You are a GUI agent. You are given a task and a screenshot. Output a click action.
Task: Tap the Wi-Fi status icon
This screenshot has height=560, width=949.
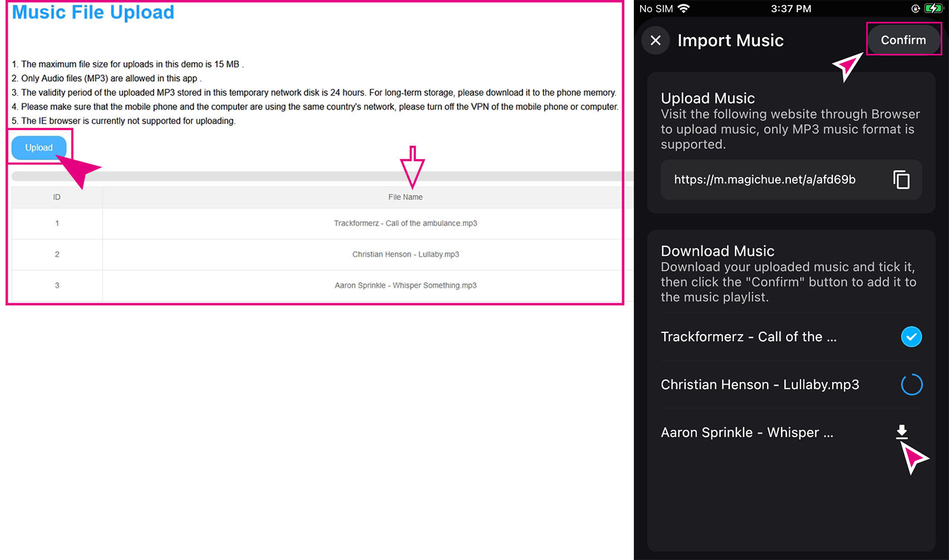(x=683, y=9)
